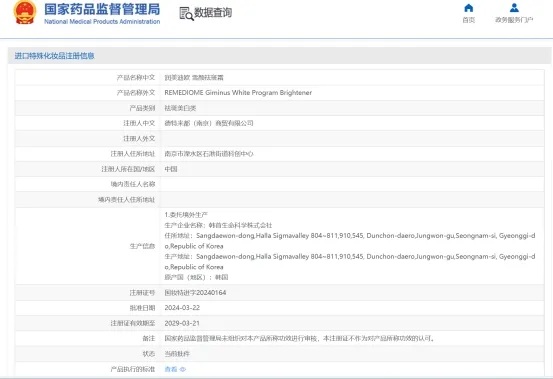The width and height of the screenshot is (553, 379).
Task: Select the 产品执行的标准 field label
Action: 133,369
